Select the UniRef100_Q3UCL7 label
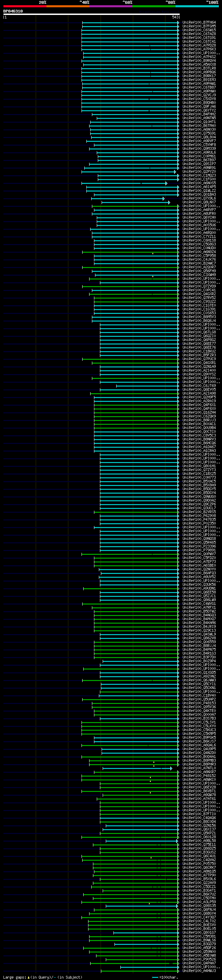 click(x=199, y=508)
